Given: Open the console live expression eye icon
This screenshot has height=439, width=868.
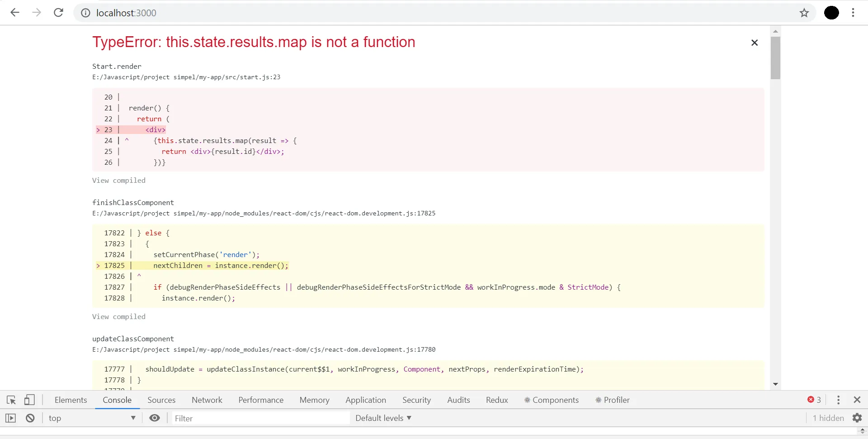Looking at the screenshot, I should click(155, 418).
